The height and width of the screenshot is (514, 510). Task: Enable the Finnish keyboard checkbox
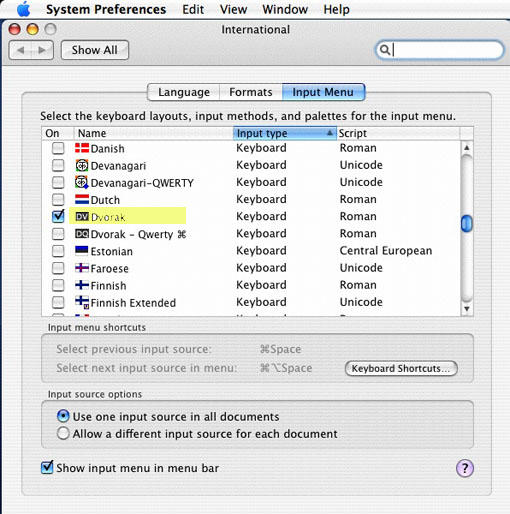pos(58,285)
